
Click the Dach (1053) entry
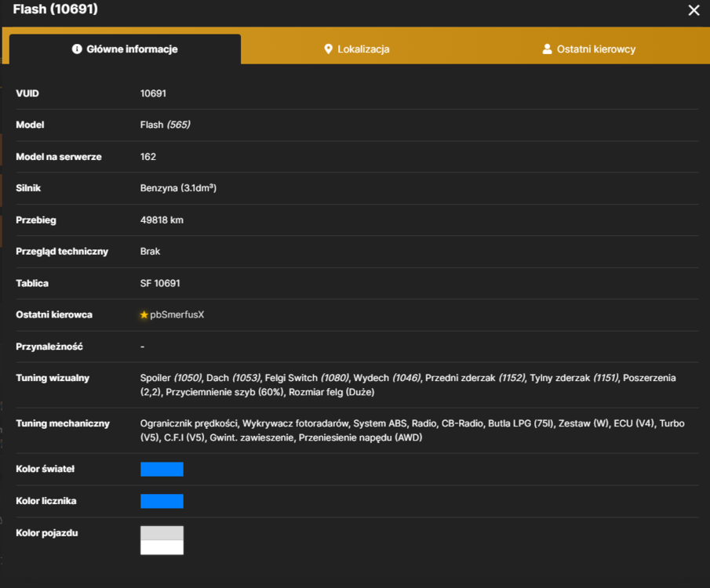point(234,378)
